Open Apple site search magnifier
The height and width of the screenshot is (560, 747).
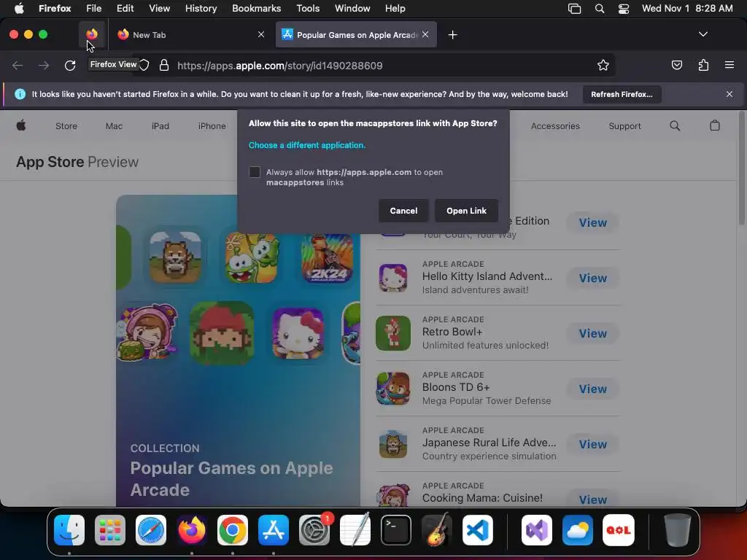[675, 125]
